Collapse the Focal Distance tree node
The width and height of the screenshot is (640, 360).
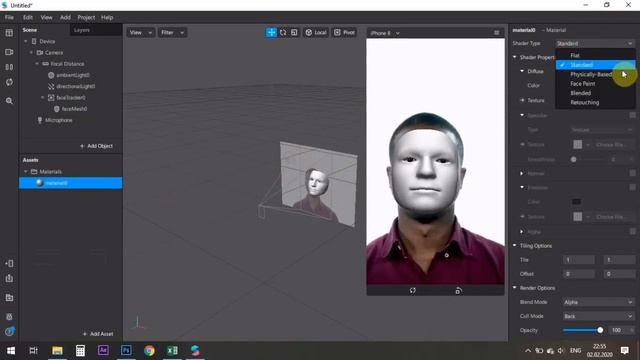(x=37, y=64)
